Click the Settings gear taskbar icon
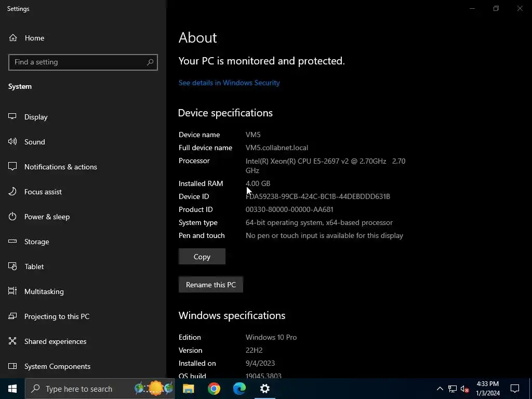The image size is (532, 399). tap(264, 389)
